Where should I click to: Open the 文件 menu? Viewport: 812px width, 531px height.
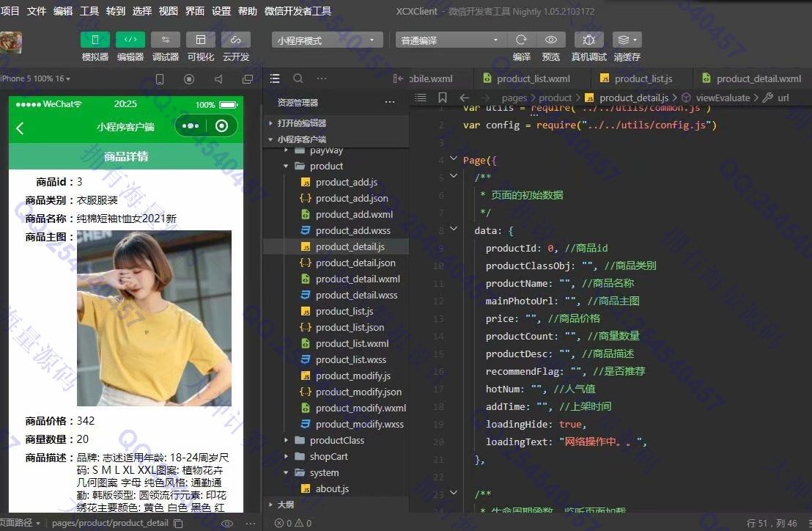click(x=36, y=11)
